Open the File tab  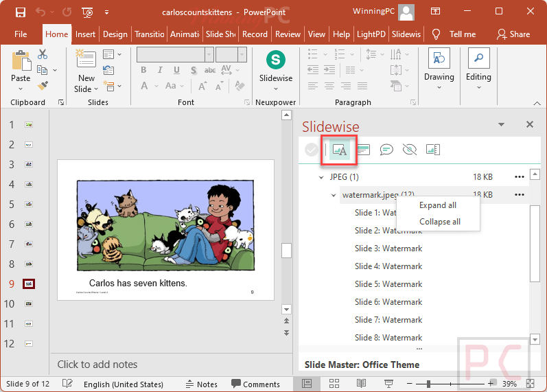pos(21,34)
